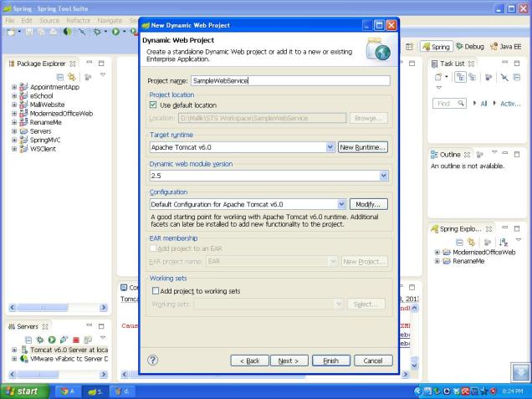
Task: Minimize the Package Explorer panel
Action: tap(90, 63)
